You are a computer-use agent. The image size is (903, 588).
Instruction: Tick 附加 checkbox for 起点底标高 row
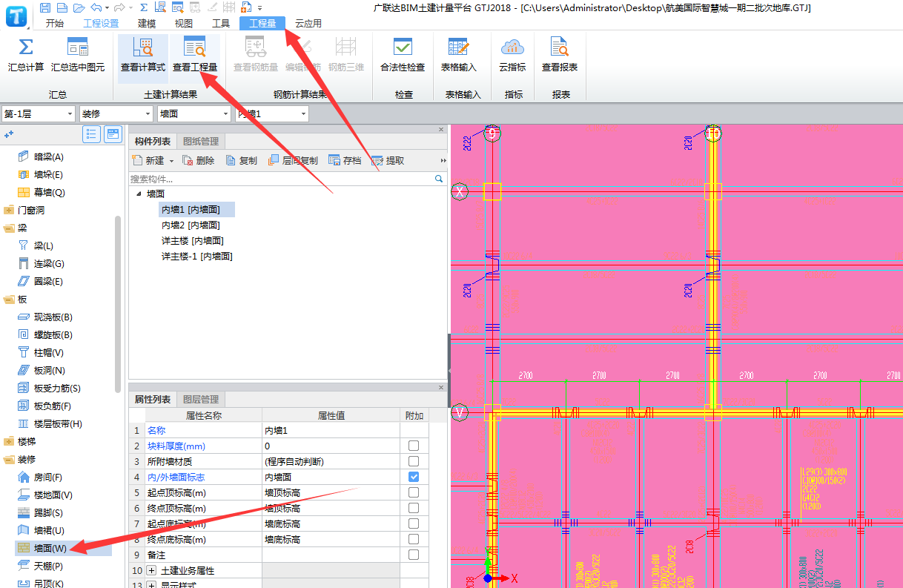pos(414,523)
